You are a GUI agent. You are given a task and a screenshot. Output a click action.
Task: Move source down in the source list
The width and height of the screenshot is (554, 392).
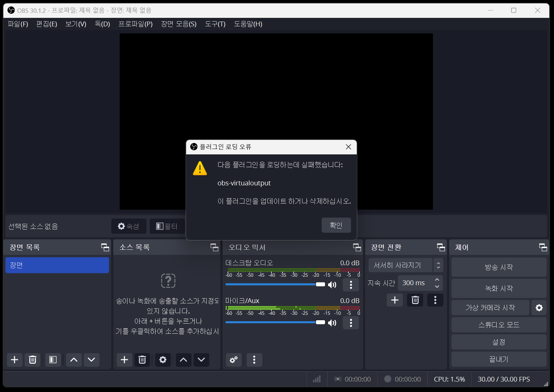[201, 360]
